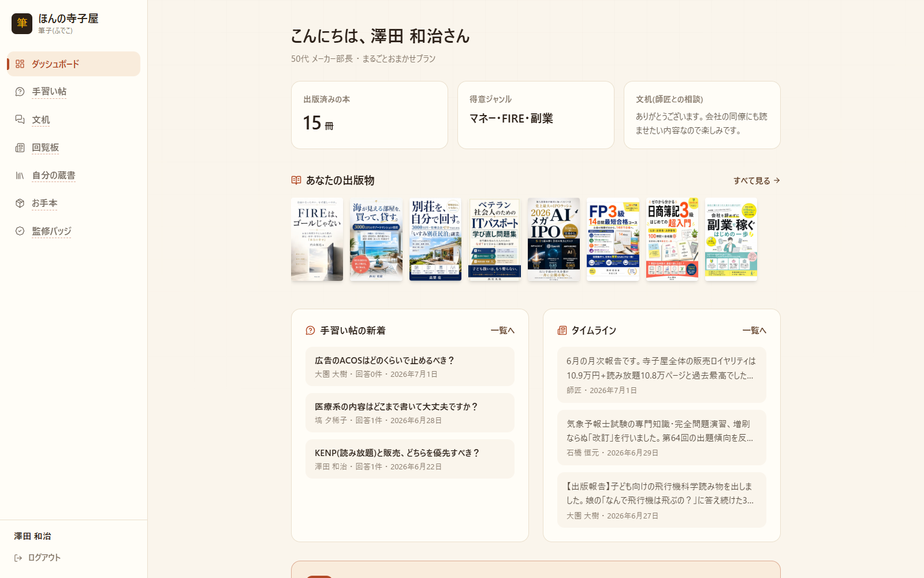Open お手本 menu item
This screenshot has width=924, height=578.
coord(74,203)
